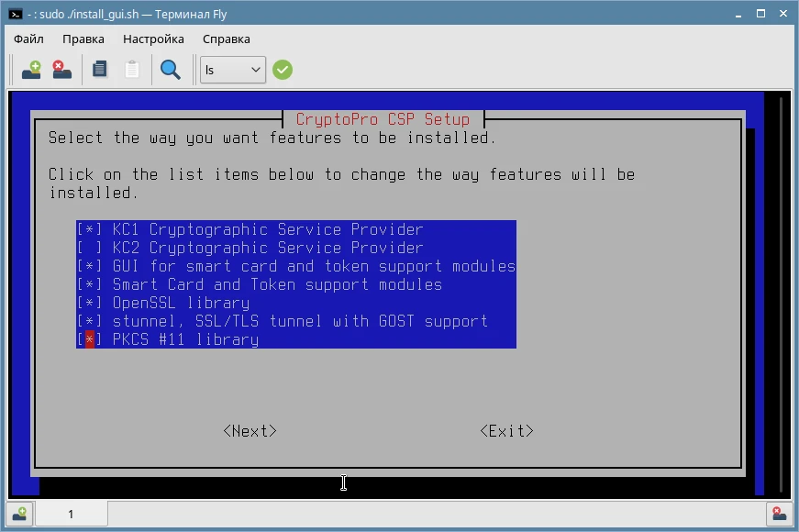Click the 'CryptoPro CSP Setup' title text
Viewport: 799px width, 532px height.
click(383, 119)
